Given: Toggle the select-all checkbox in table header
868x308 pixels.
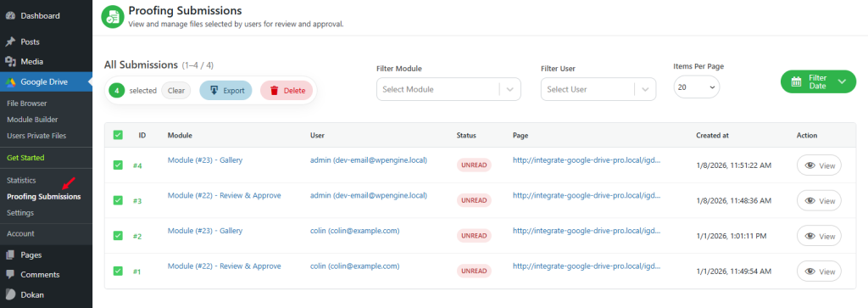Looking at the screenshot, I should click(x=118, y=135).
